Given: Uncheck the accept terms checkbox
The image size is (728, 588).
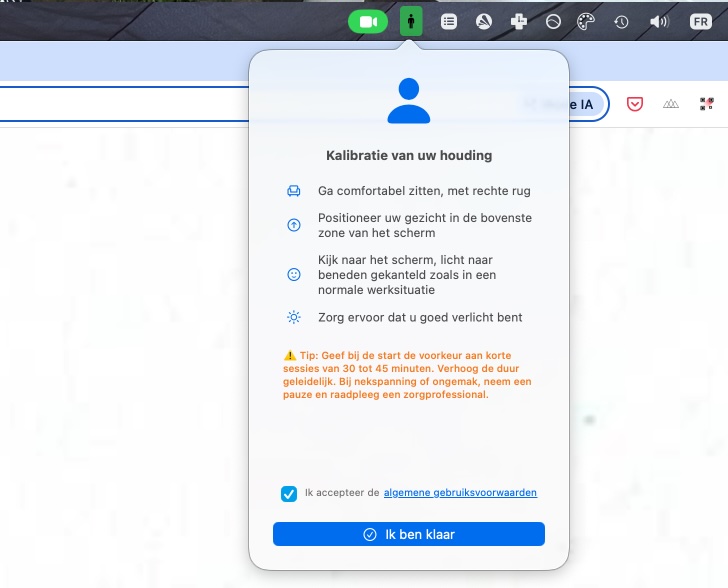Looking at the screenshot, I should click(289, 494).
